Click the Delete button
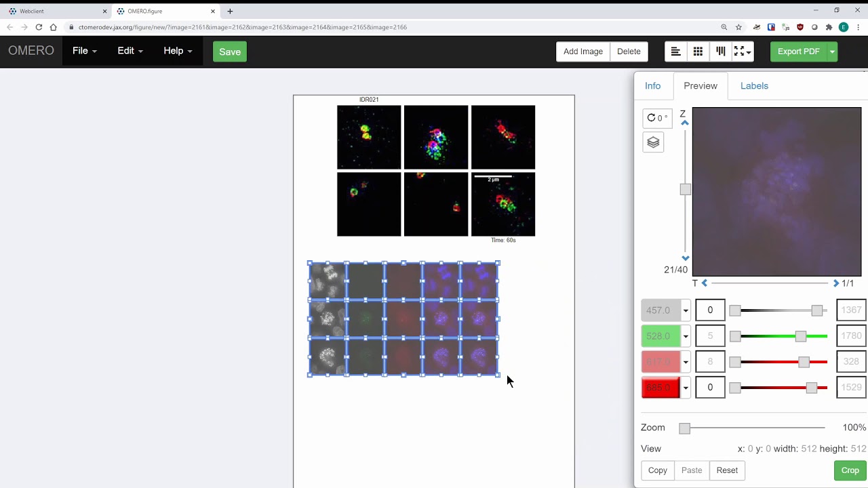The width and height of the screenshot is (868, 488). point(629,52)
